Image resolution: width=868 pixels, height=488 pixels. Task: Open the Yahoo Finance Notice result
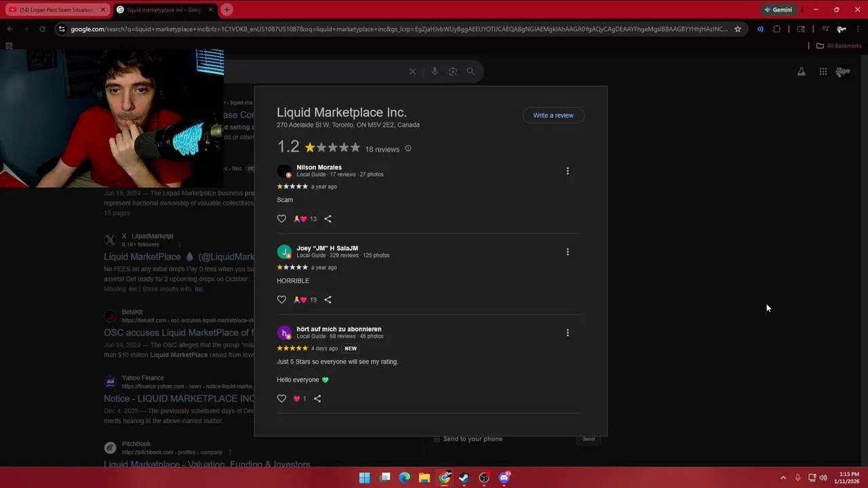click(x=179, y=399)
